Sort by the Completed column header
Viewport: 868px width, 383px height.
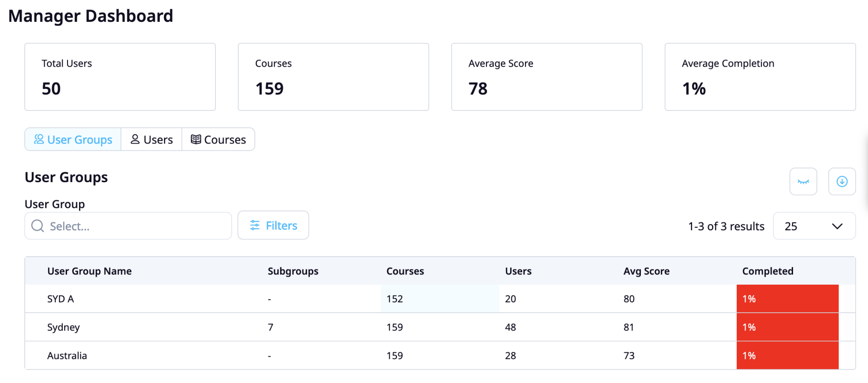767,271
